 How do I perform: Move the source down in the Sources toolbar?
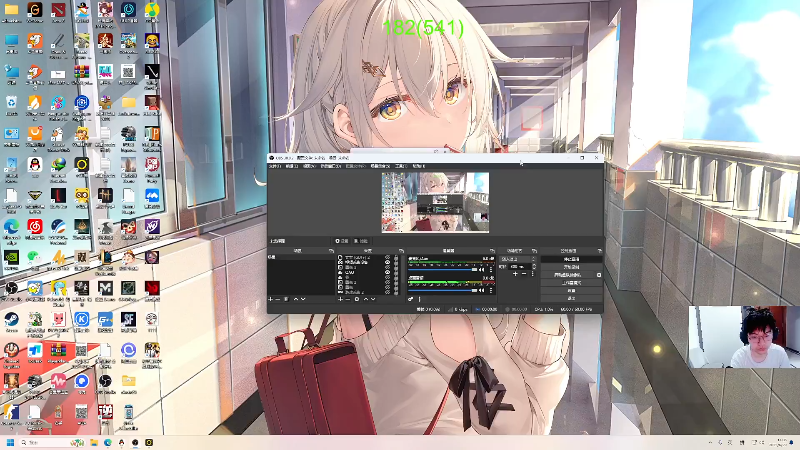(x=373, y=299)
